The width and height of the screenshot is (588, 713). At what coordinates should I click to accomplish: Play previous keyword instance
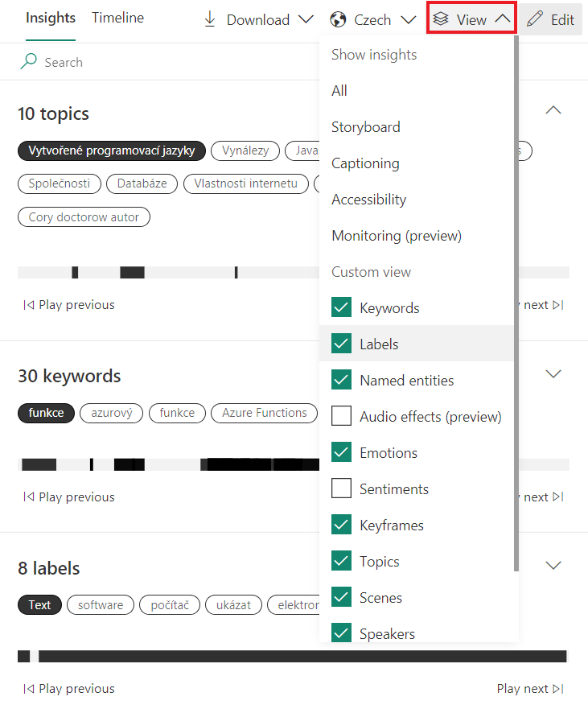[x=69, y=497]
